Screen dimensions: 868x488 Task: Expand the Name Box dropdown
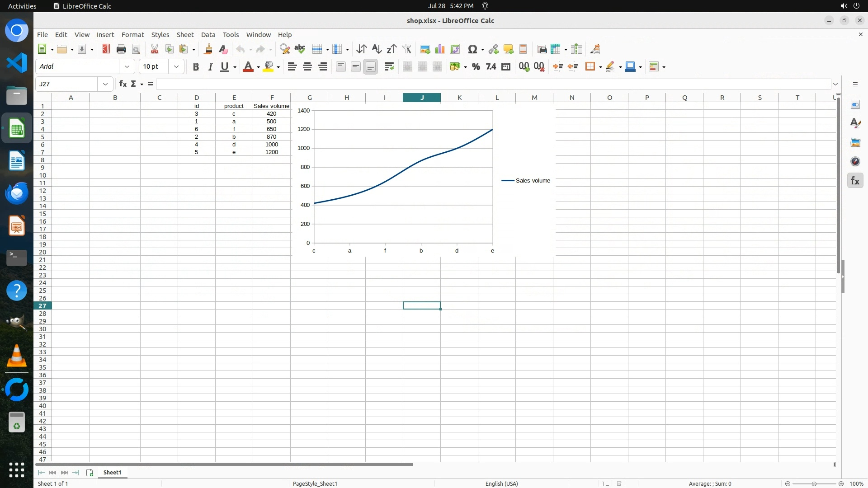[105, 84]
